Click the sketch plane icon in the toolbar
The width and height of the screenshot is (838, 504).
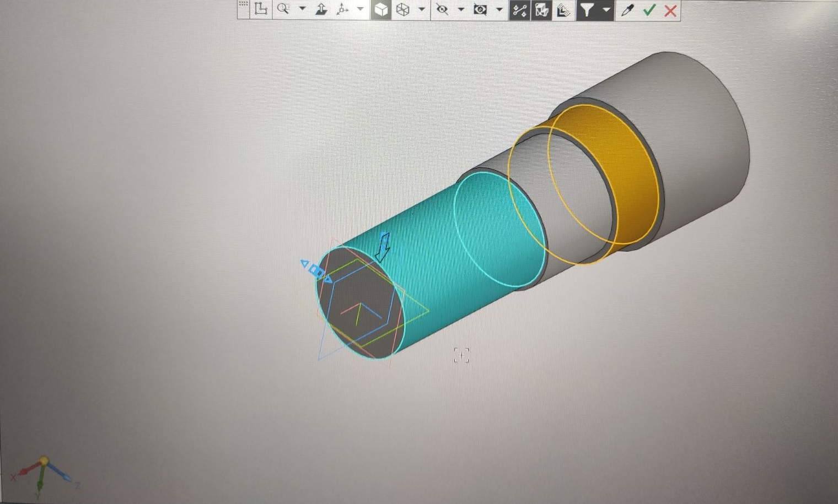[261, 9]
